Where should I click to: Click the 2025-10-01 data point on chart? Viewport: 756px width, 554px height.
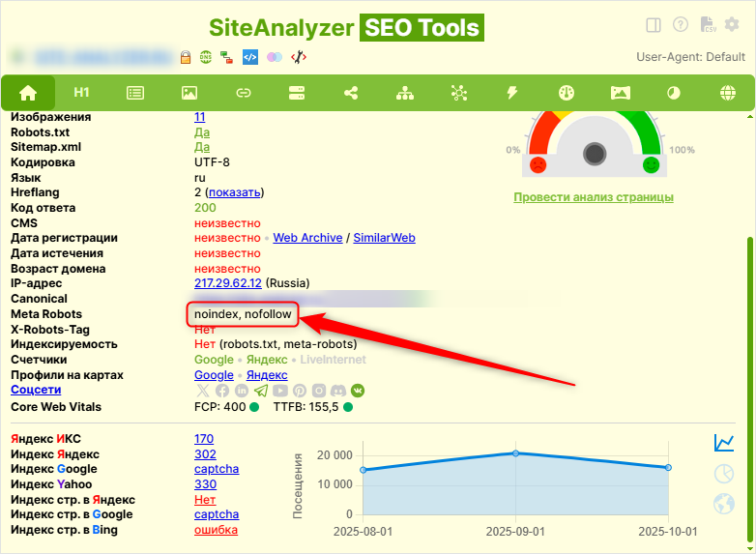click(668, 468)
